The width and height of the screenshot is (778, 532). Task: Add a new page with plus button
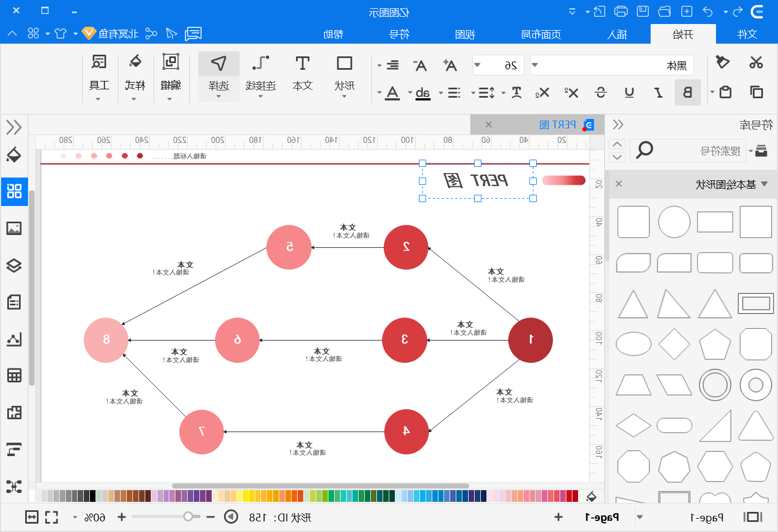click(558, 517)
